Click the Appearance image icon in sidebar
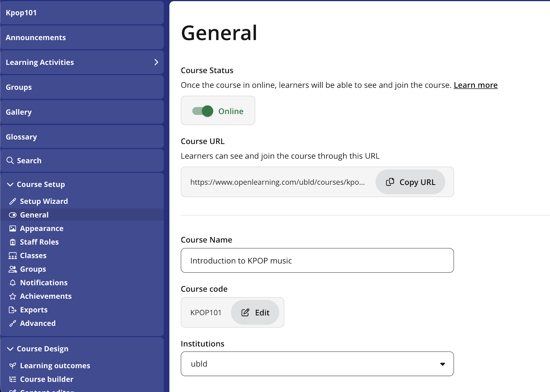This screenshot has width=550, height=392. coord(13,229)
